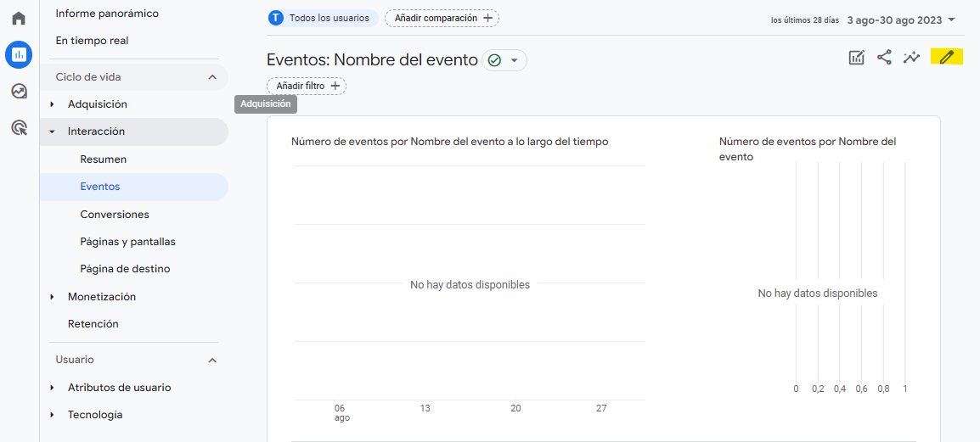Open the Advertising target icon

pyautogui.click(x=19, y=127)
